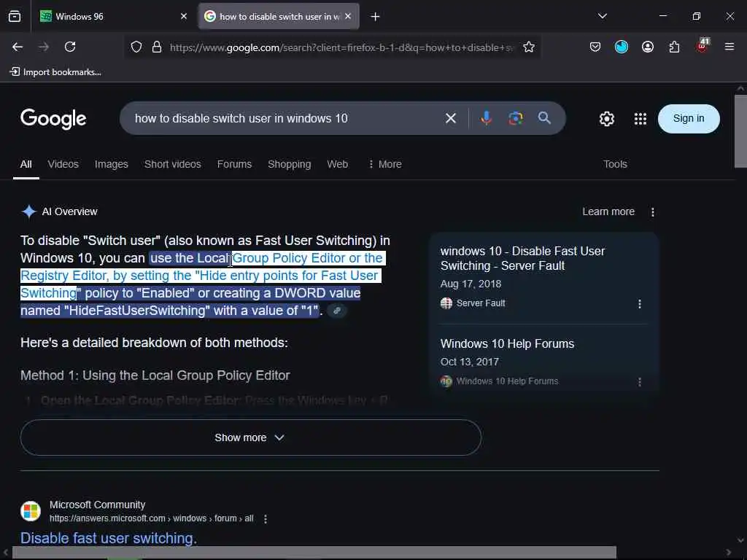Image resolution: width=747 pixels, height=560 pixels.
Task: Go to Google homepage via logo
Action: [53, 119]
